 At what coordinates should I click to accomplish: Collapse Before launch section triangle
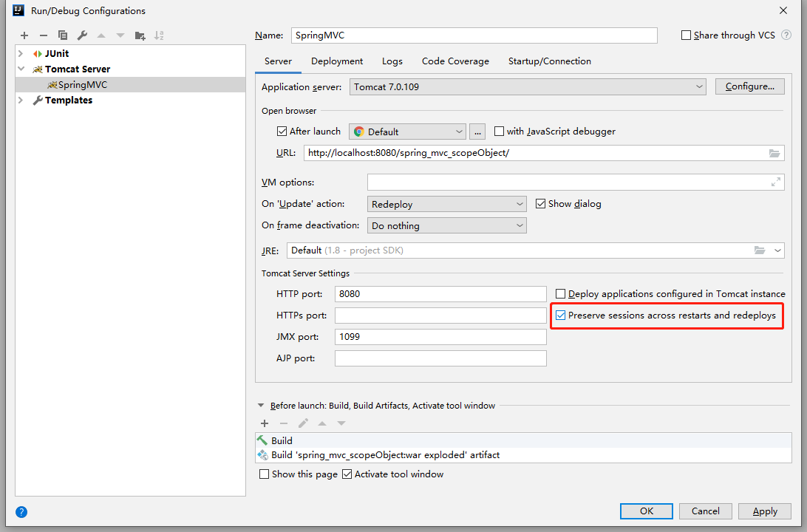[261, 406]
